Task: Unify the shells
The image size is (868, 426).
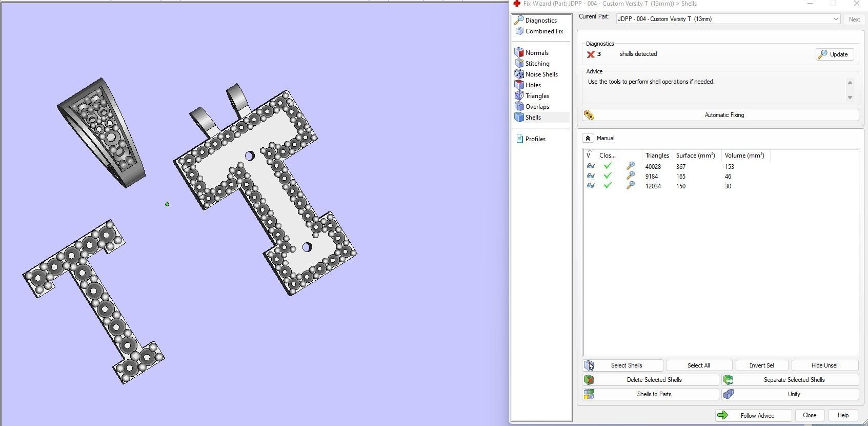Action: point(790,394)
